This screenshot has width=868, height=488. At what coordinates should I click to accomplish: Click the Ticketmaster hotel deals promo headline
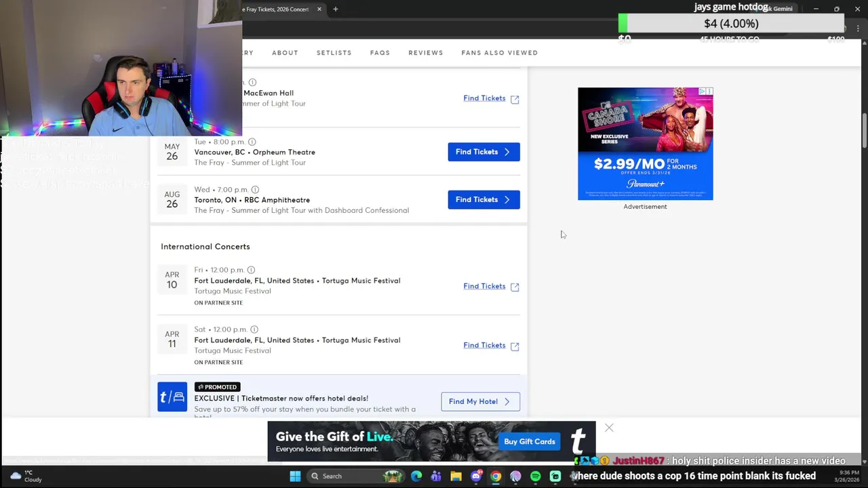click(281, 399)
